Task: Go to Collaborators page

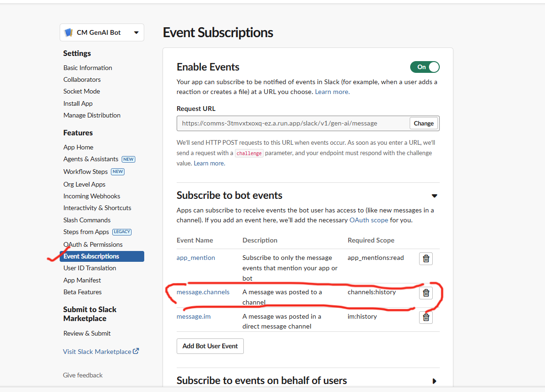Action: pos(82,79)
